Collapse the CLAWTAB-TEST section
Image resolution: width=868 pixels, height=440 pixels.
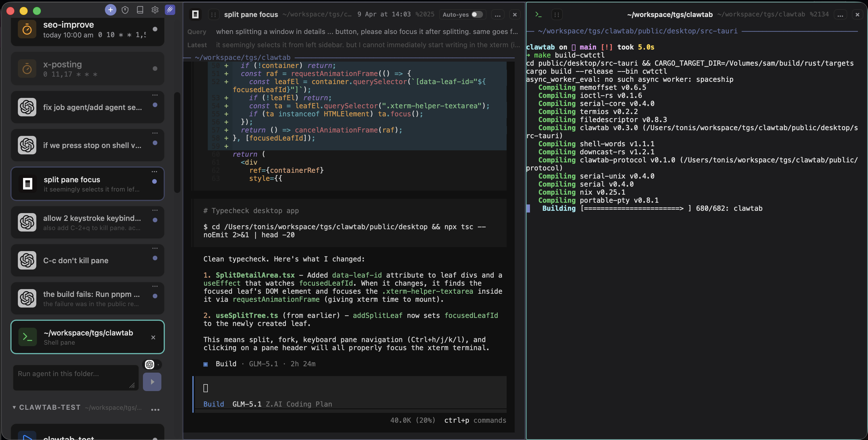(x=14, y=407)
